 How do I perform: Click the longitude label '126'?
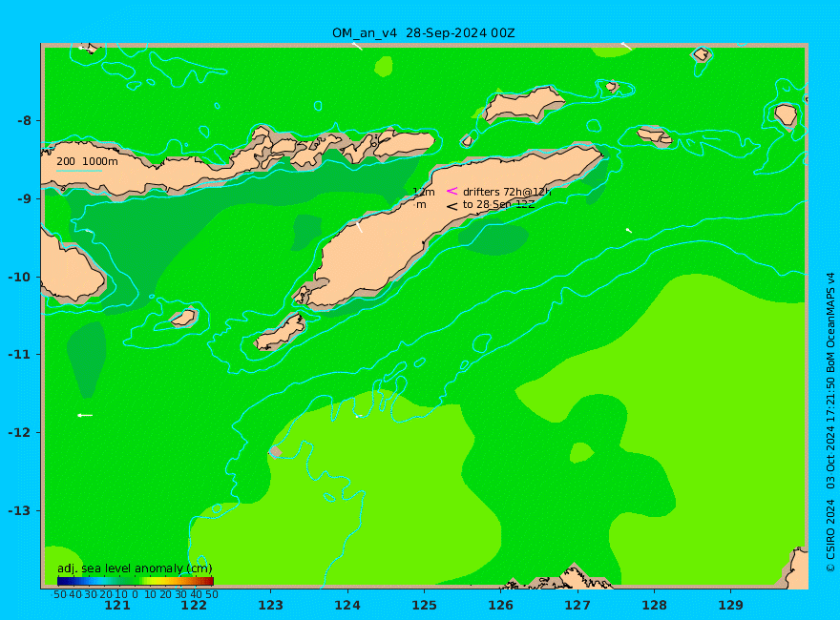(x=501, y=606)
